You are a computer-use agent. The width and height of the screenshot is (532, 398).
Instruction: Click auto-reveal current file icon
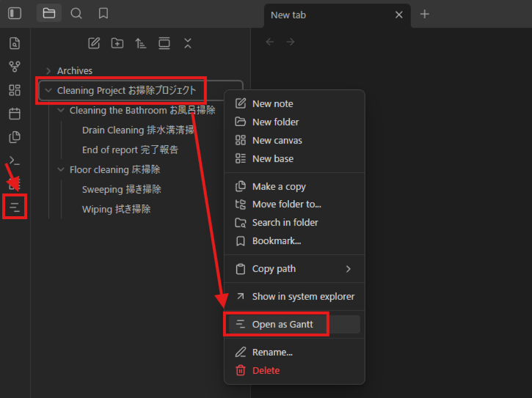[x=164, y=43]
